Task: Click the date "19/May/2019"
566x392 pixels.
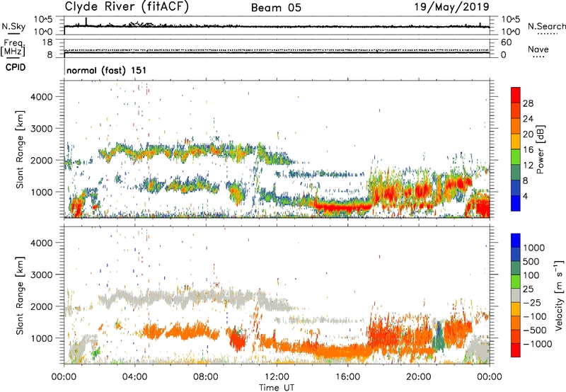Action: [x=451, y=7]
